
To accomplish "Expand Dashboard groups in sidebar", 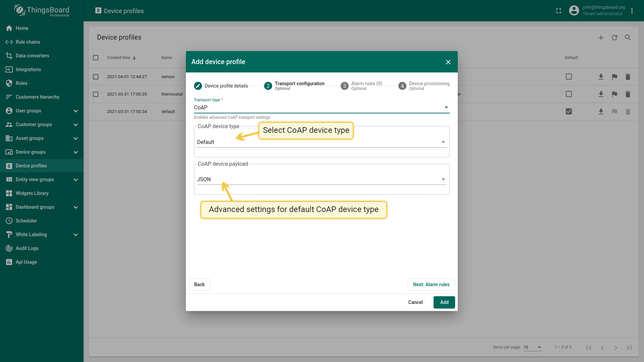I will [x=76, y=207].
